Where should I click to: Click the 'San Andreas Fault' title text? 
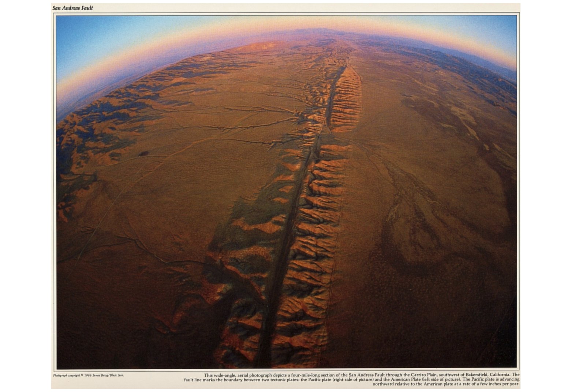coord(72,8)
